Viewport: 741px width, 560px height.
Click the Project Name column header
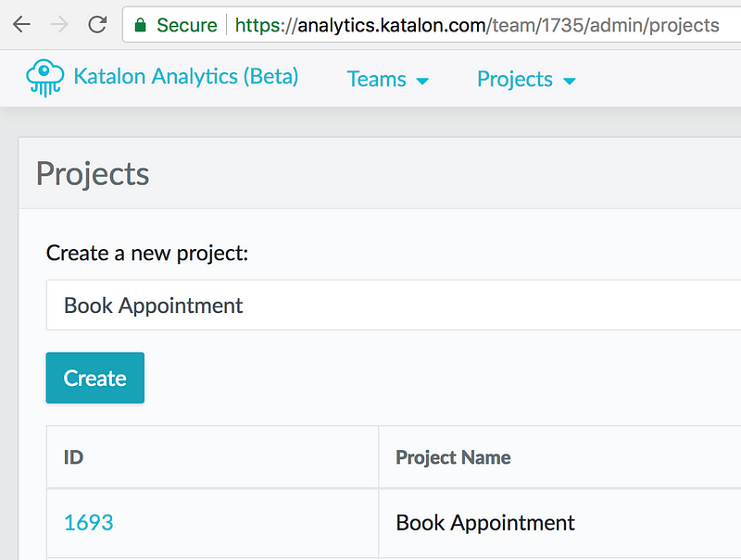453,457
